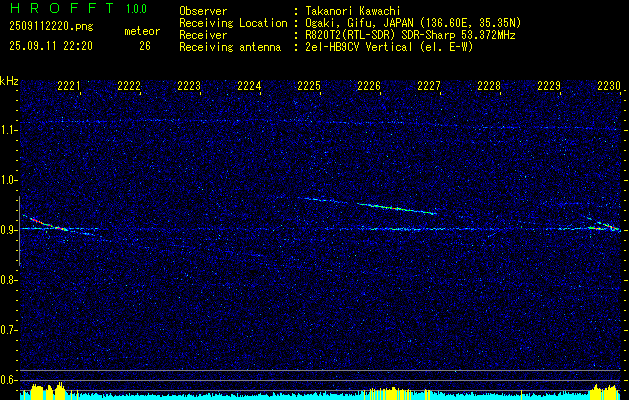Click the yellow signal burst below 2226
The width and height of the screenshot is (629, 400).
coord(386,392)
